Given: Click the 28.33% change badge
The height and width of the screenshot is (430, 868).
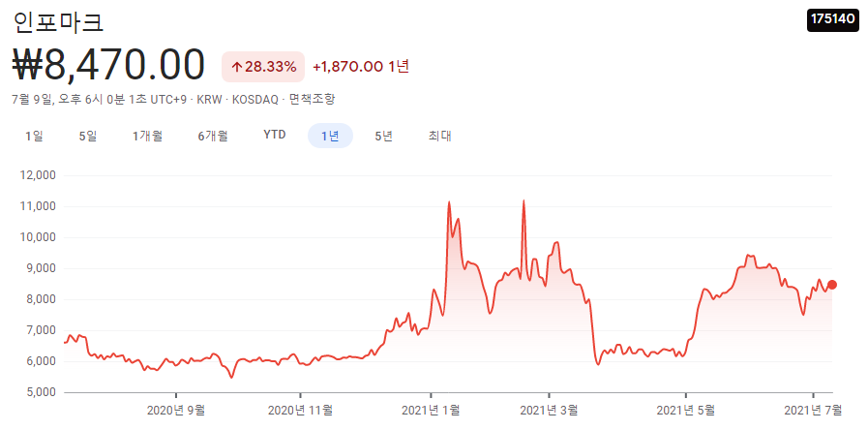Looking at the screenshot, I should tap(263, 67).
